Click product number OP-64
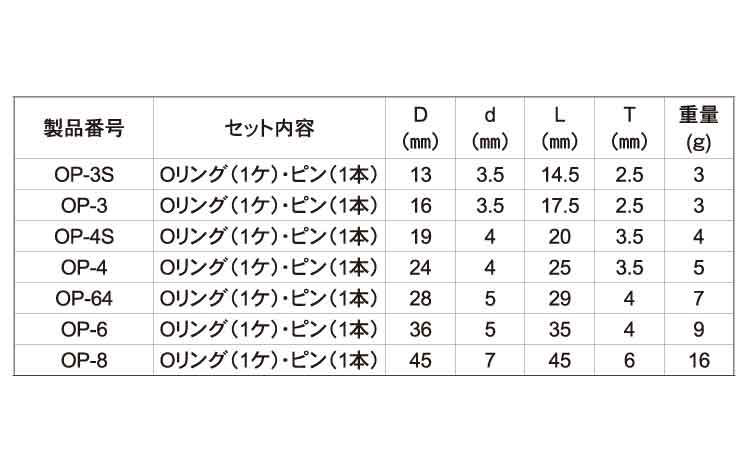The image size is (750, 450). click(84, 299)
